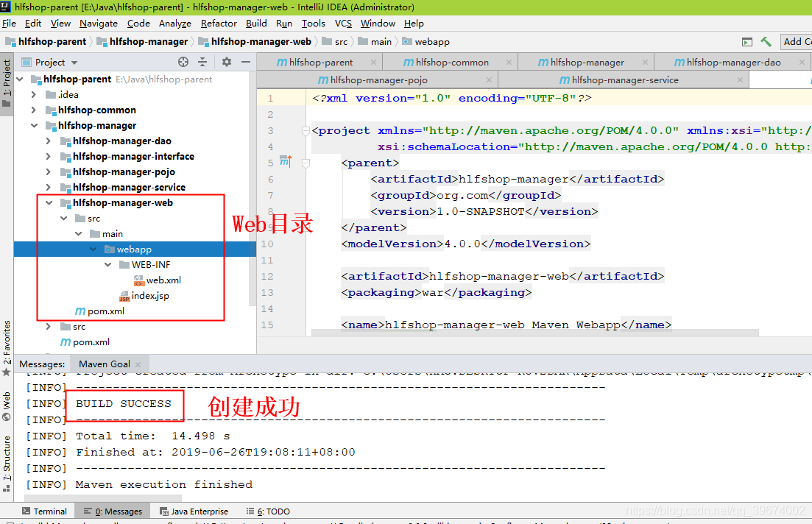The height and width of the screenshot is (524, 812).
Task: Open the File menu
Action: [x=9, y=24]
